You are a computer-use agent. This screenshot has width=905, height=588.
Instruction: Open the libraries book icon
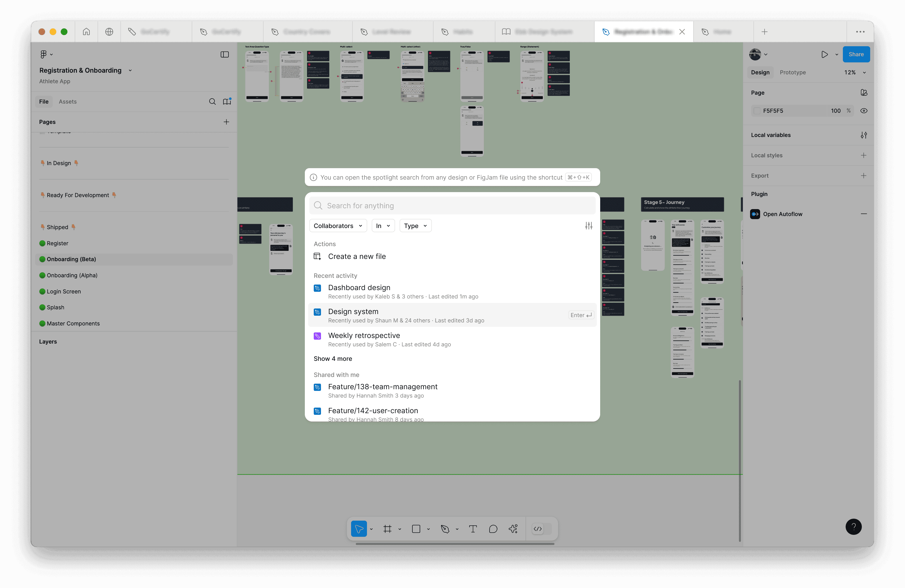[x=227, y=101]
